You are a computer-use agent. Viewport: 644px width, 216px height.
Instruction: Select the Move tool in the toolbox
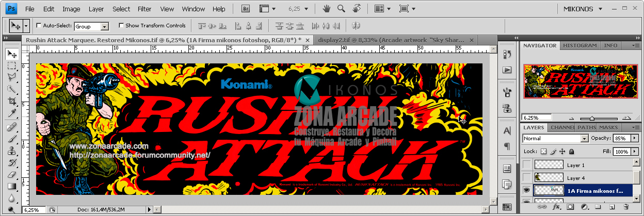tap(11, 55)
